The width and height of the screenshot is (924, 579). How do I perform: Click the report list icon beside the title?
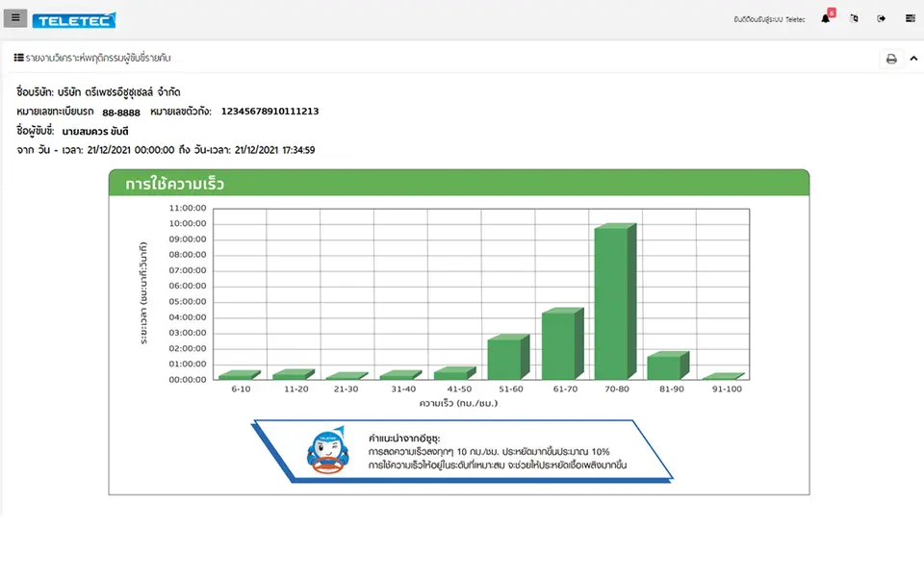[x=19, y=58]
